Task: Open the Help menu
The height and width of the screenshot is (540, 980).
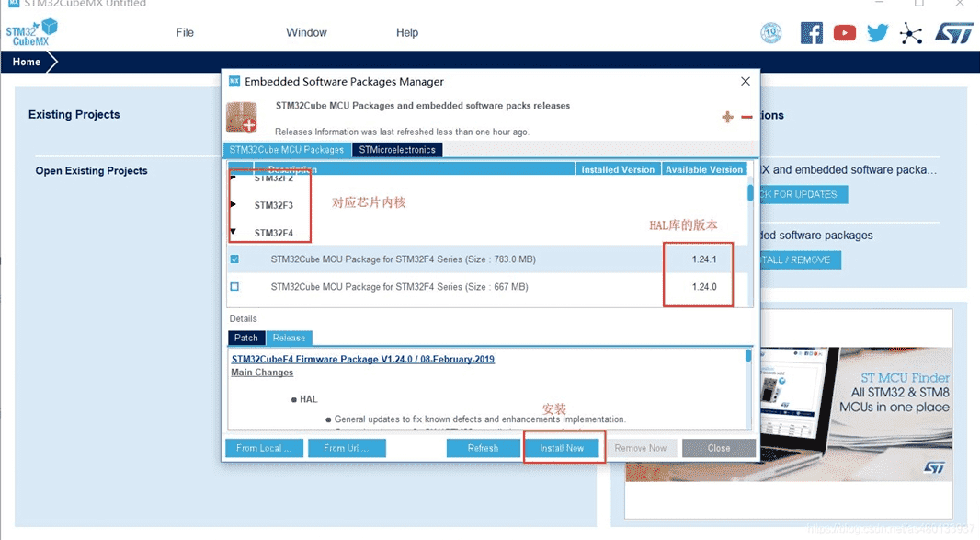Action: point(407,32)
